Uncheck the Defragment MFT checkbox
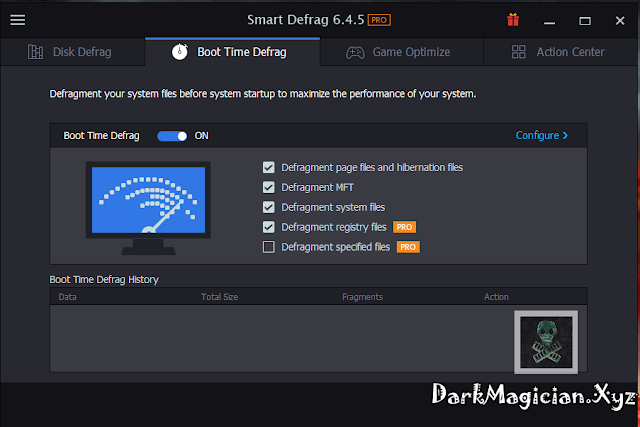This screenshot has width=640, height=427. (269, 187)
